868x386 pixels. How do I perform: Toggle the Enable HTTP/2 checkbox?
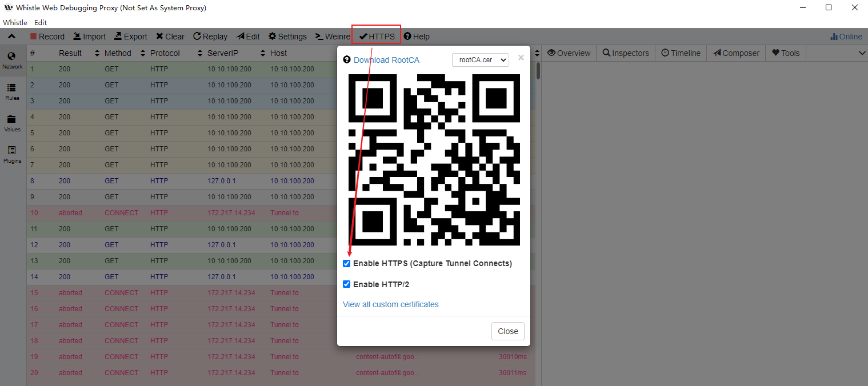[x=347, y=284]
